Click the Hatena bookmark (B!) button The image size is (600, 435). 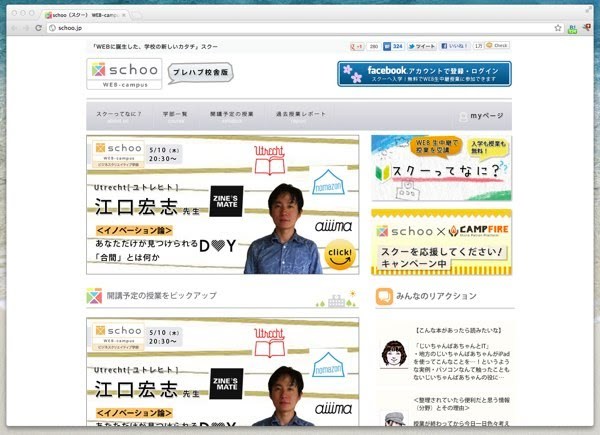(387, 46)
